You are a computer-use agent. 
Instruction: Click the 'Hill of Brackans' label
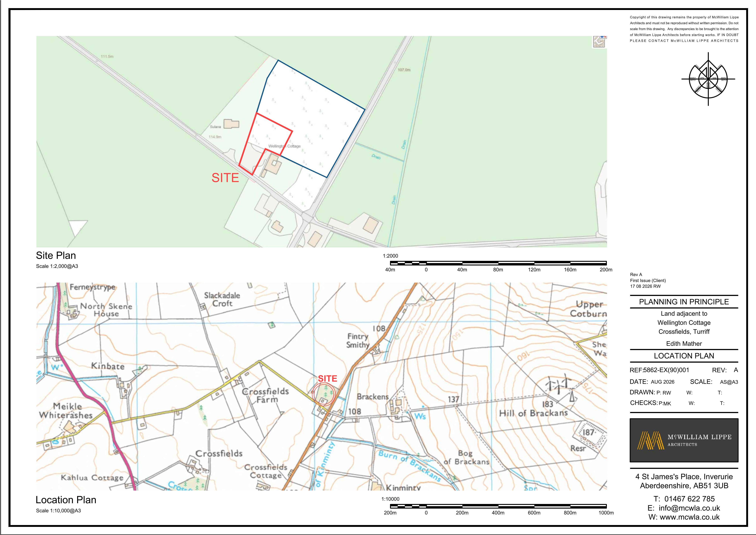[533, 413]
